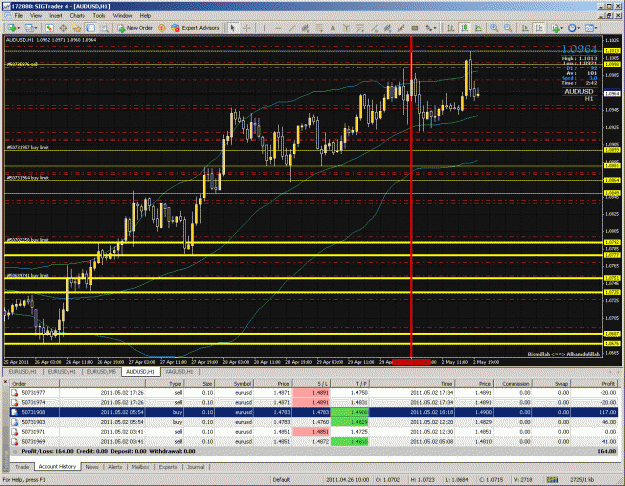The height and width of the screenshot is (486, 625).
Task: Click the connection status bars icon
Action: [552, 480]
